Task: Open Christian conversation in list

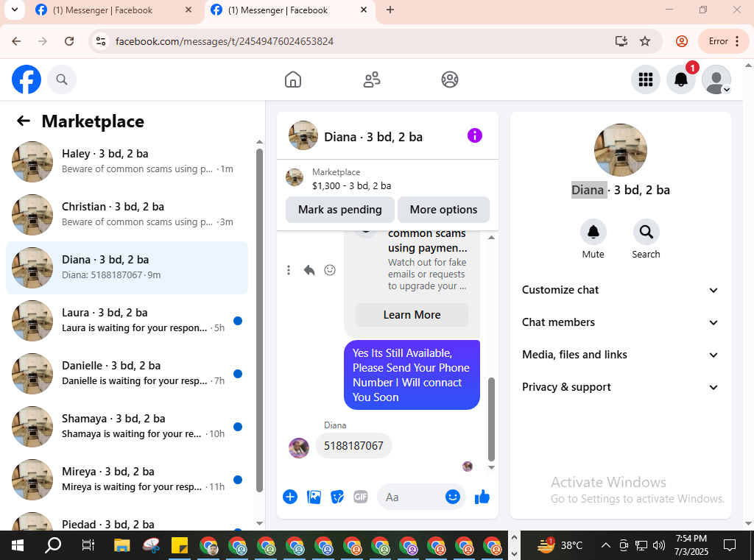Action: pos(127,214)
